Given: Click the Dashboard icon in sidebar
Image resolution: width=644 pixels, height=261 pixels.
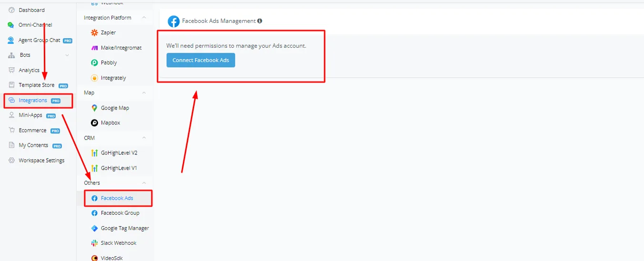Looking at the screenshot, I should pos(11,10).
